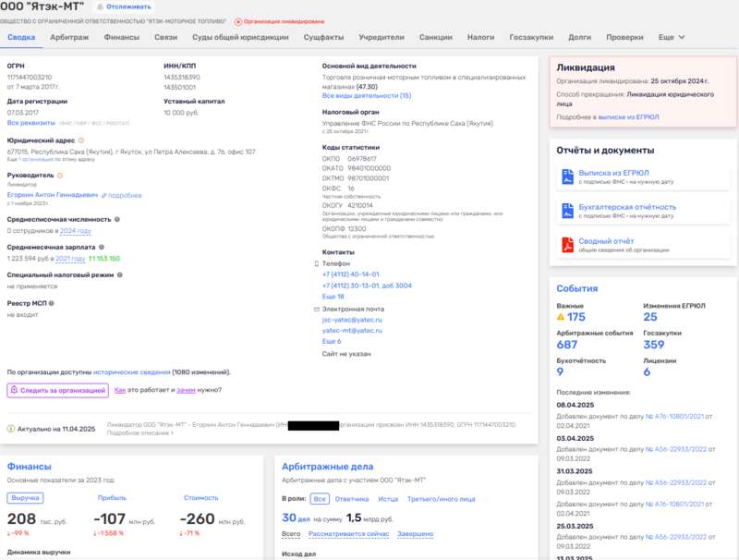This screenshot has width=739, height=560.
Task: Select the Выручка finance toggle
Action: (x=25, y=498)
